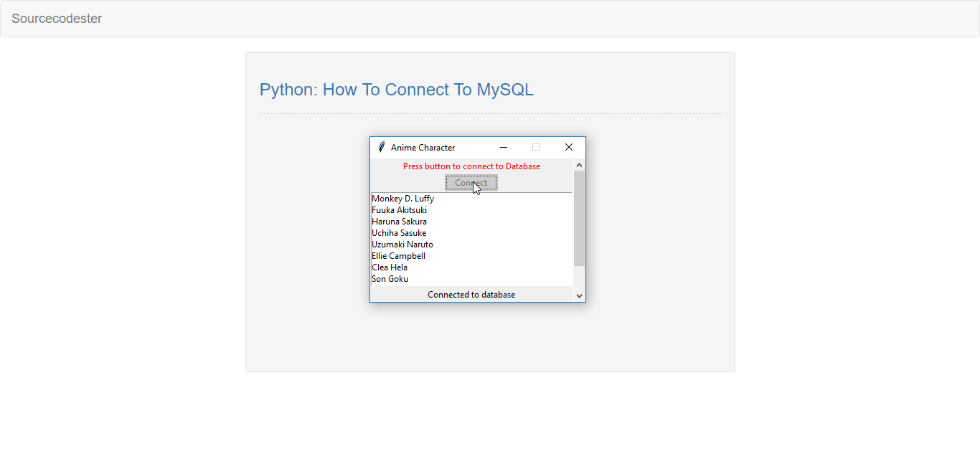Click the maximize icon of the Anime Character window

(536, 147)
